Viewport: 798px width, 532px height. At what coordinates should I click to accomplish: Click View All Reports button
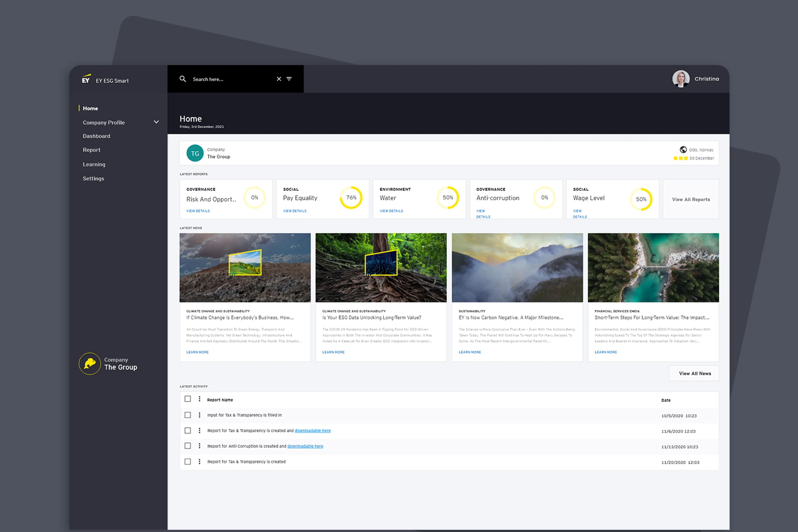click(691, 199)
